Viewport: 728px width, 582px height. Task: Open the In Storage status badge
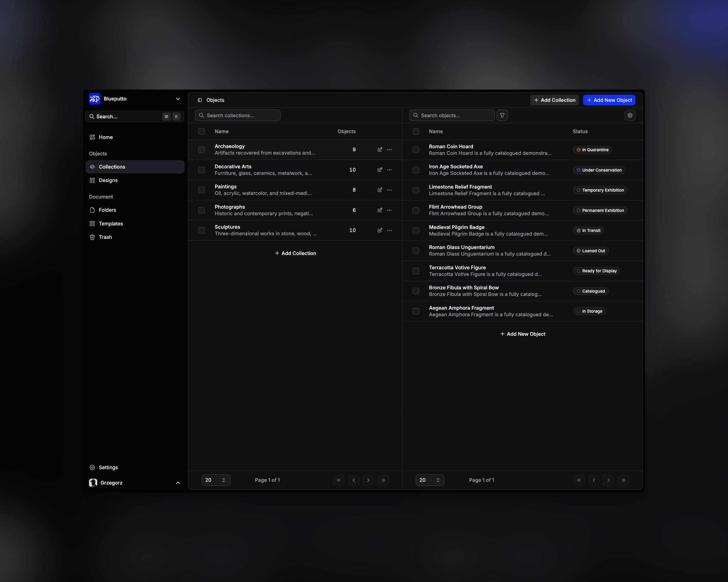point(589,311)
